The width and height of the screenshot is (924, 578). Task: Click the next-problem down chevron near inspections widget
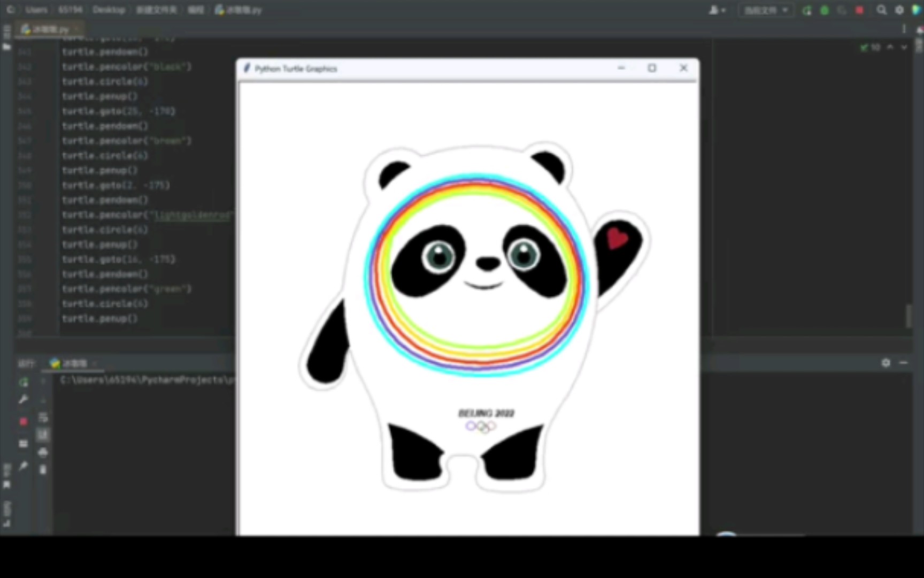(x=904, y=47)
